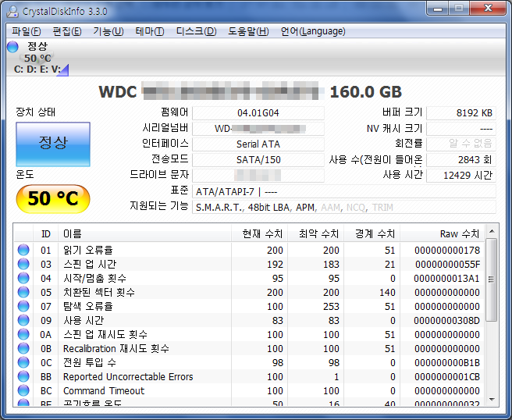Click the buffer size field 8192 KB

coord(461,113)
